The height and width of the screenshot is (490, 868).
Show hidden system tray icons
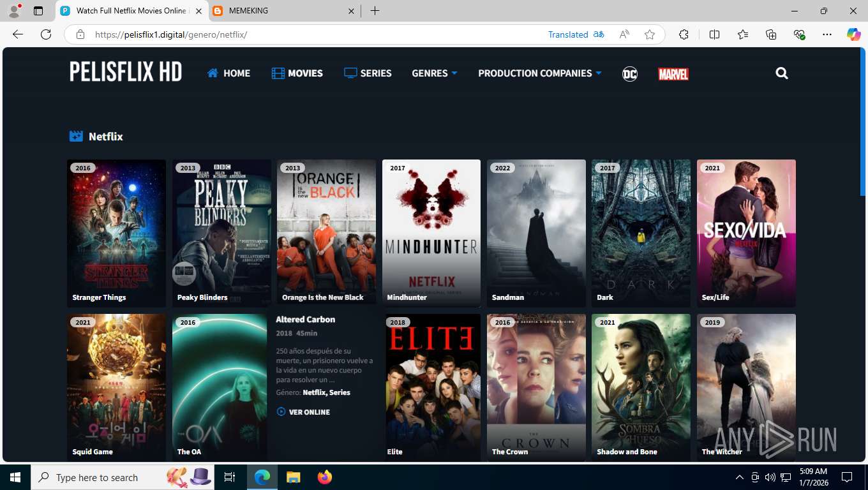[x=740, y=477]
